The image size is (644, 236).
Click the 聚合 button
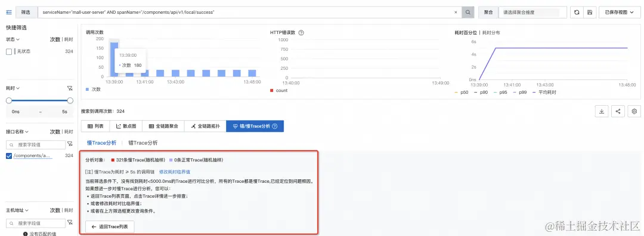(488, 13)
